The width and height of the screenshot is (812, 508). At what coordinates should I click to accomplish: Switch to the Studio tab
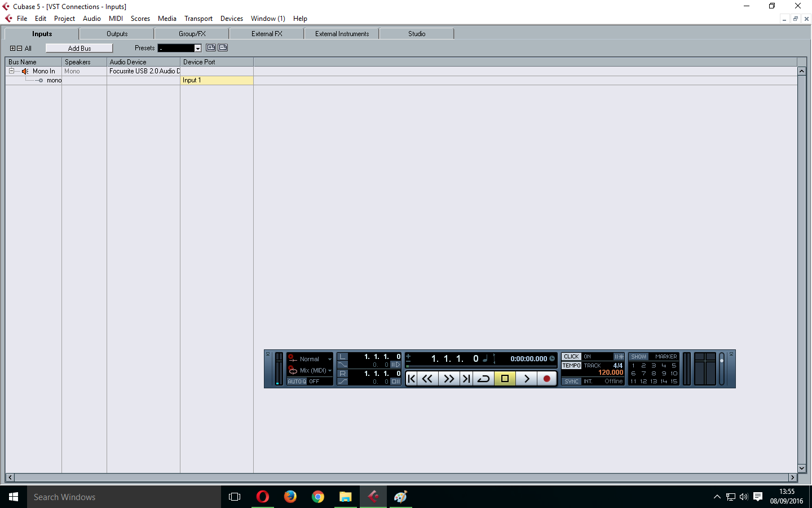pyautogui.click(x=417, y=34)
